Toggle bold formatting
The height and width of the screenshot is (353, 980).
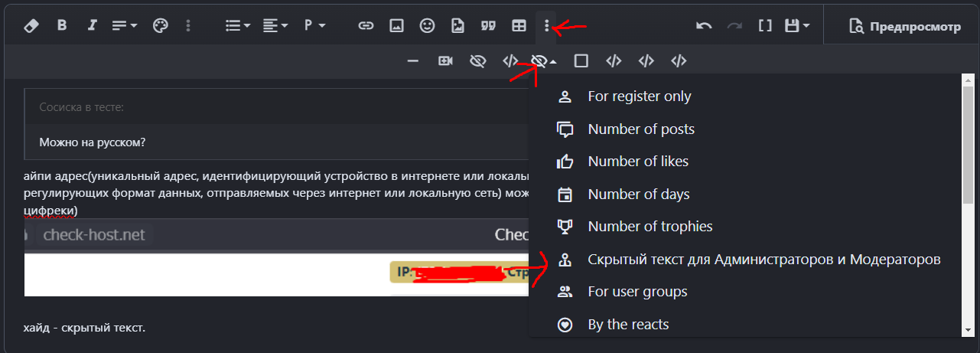coord(62,26)
